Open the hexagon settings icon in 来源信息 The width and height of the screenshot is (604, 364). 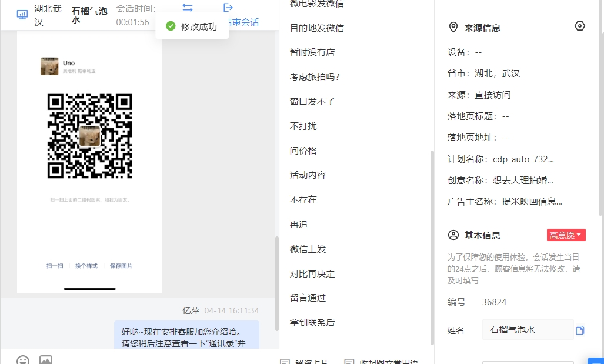pyautogui.click(x=580, y=26)
